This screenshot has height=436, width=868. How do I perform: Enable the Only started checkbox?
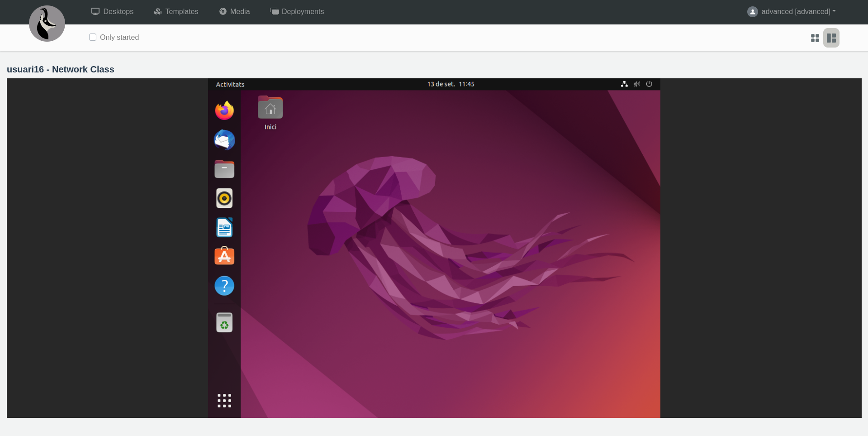click(93, 37)
